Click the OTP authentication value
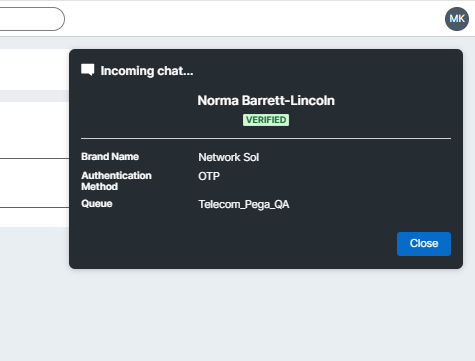Screen dimensions: 475x361 point(209,176)
